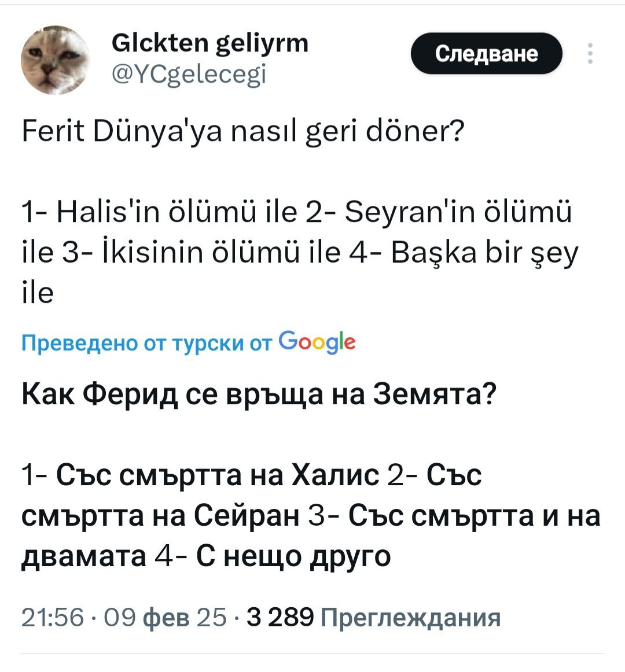
Task: Open the Glckten geliyrm display name
Action: click(x=209, y=43)
